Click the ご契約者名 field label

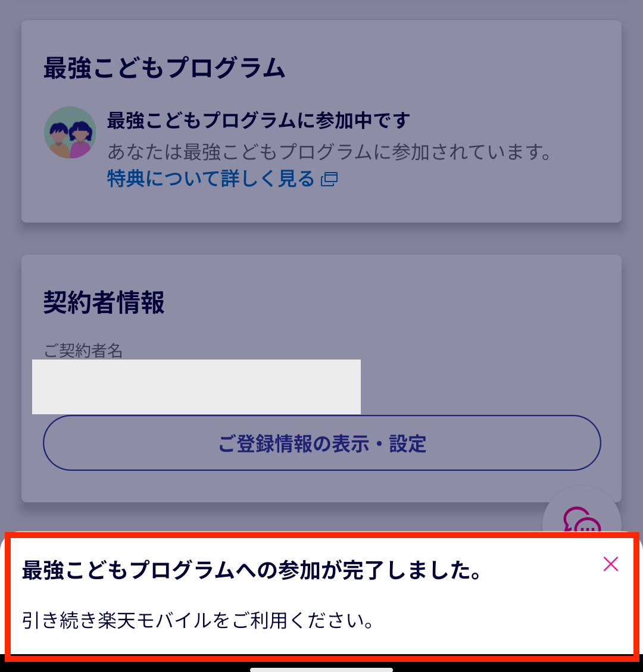tap(83, 351)
